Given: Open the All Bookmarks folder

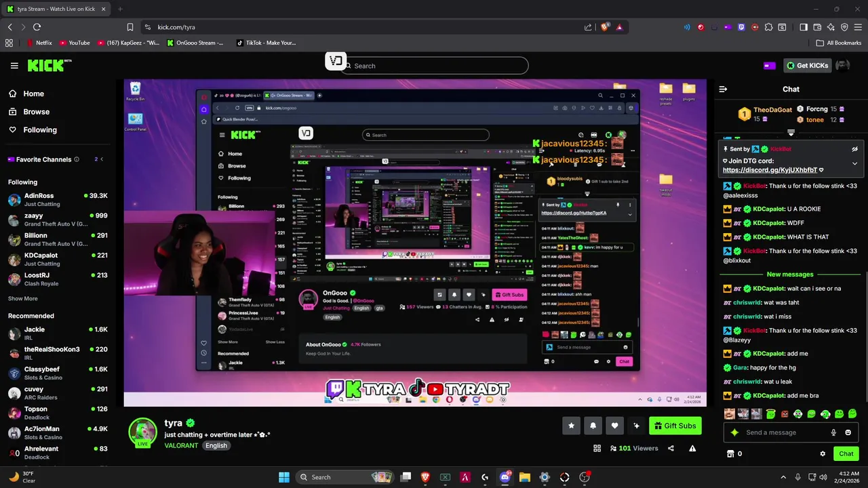Looking at the screenshot, I should (x=839, y=43).
